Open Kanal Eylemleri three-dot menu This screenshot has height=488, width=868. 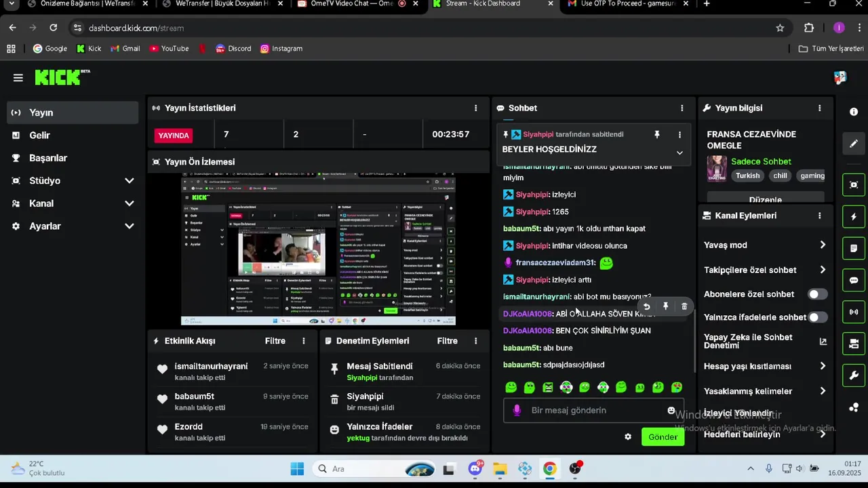point(820,216)
